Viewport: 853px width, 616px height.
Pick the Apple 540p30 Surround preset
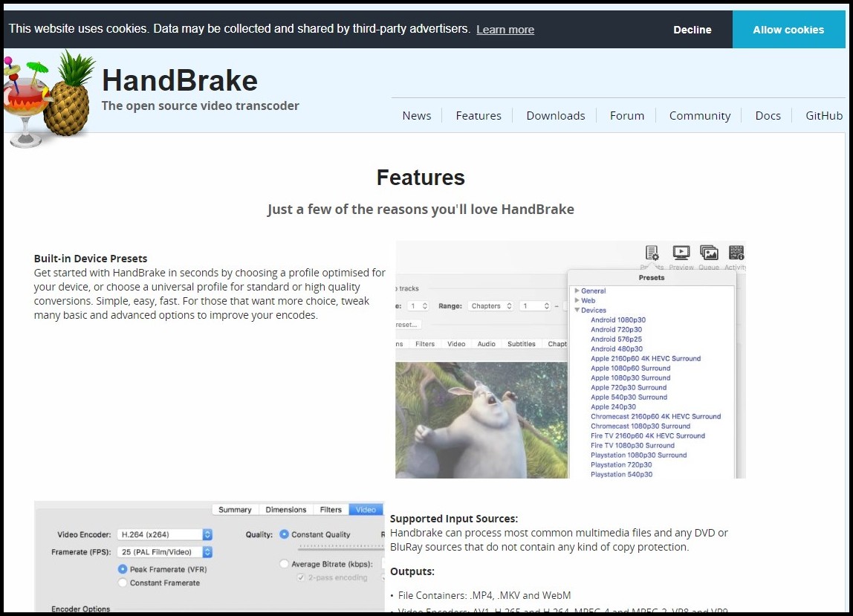tap(629, 398)
